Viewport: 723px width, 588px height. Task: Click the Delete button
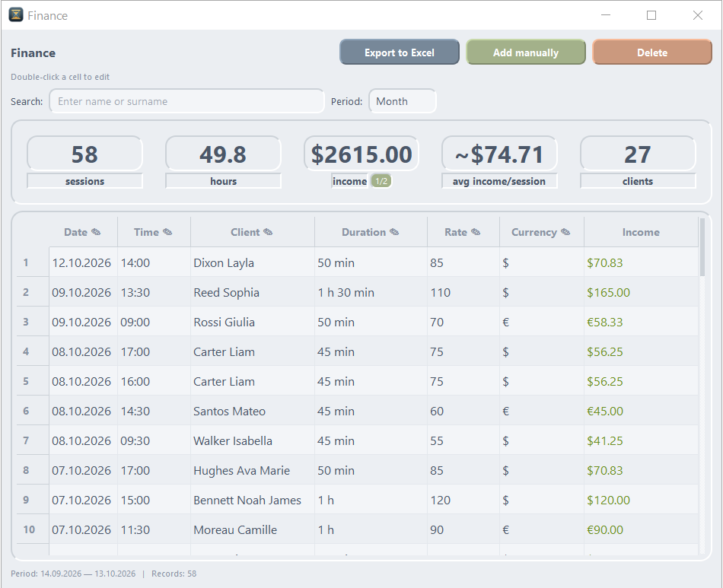pos(652,52)
